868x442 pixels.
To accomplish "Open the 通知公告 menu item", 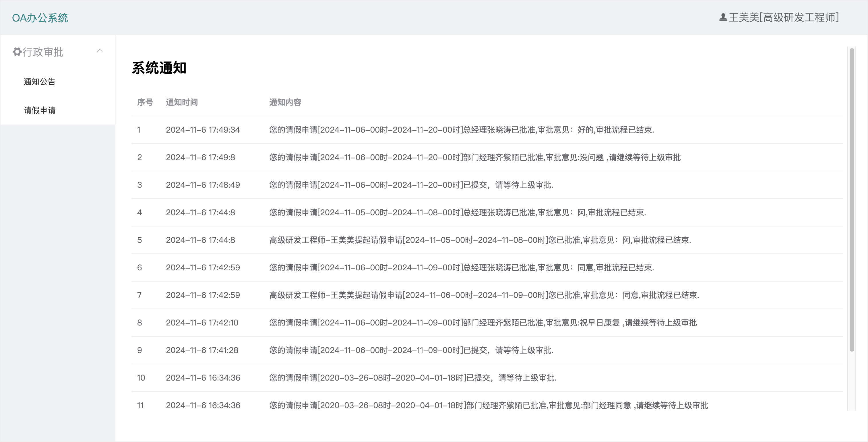I will tap(39, 82).
